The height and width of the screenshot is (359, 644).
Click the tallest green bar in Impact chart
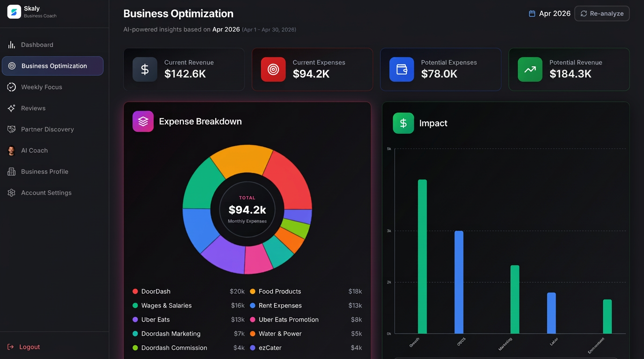point(422,257)
